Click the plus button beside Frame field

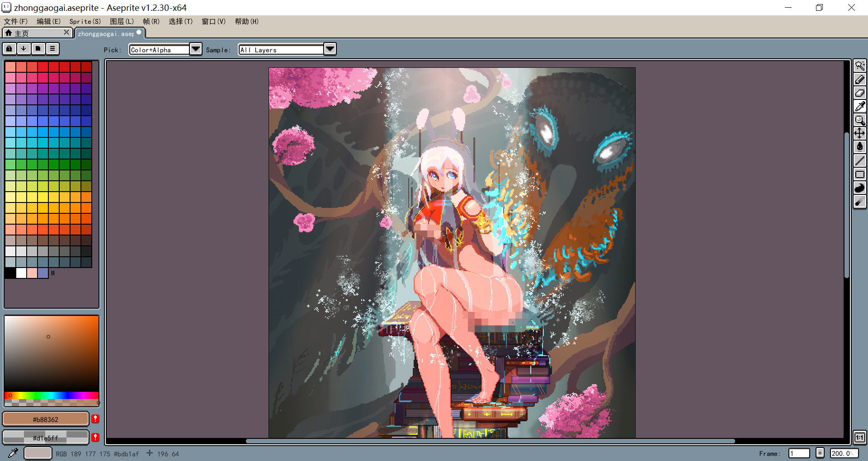[820, 453]
